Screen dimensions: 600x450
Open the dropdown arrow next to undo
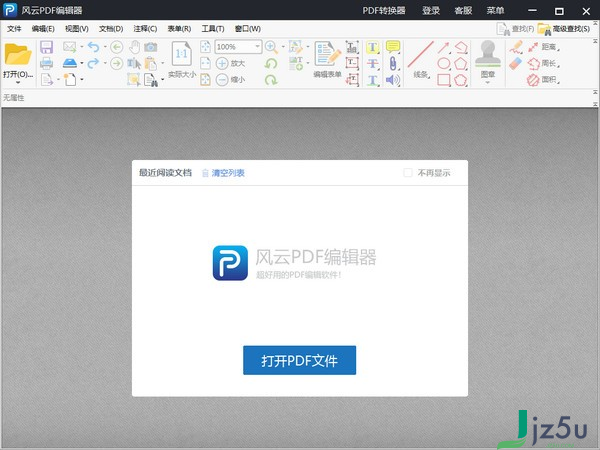click(105, 47)
